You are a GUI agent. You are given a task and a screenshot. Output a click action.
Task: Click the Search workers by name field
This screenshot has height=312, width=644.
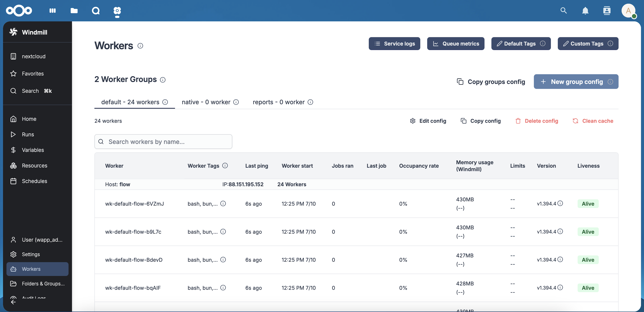(163, 142)
